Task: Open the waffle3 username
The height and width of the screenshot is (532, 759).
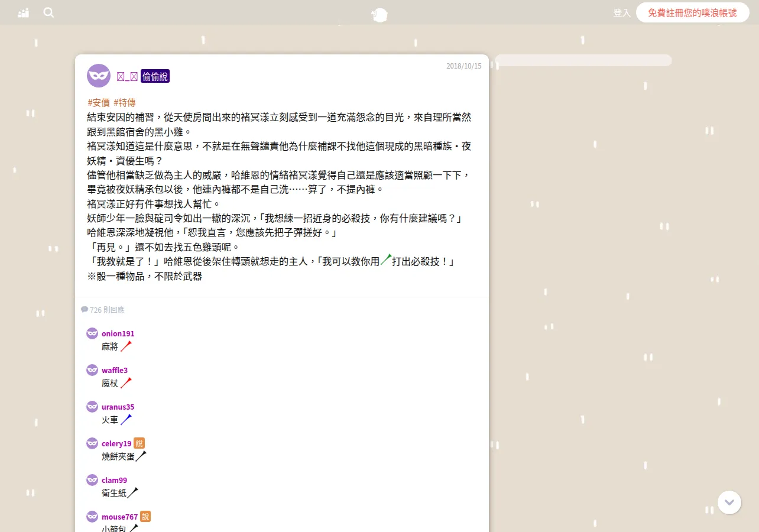Action: click(115, 370)
